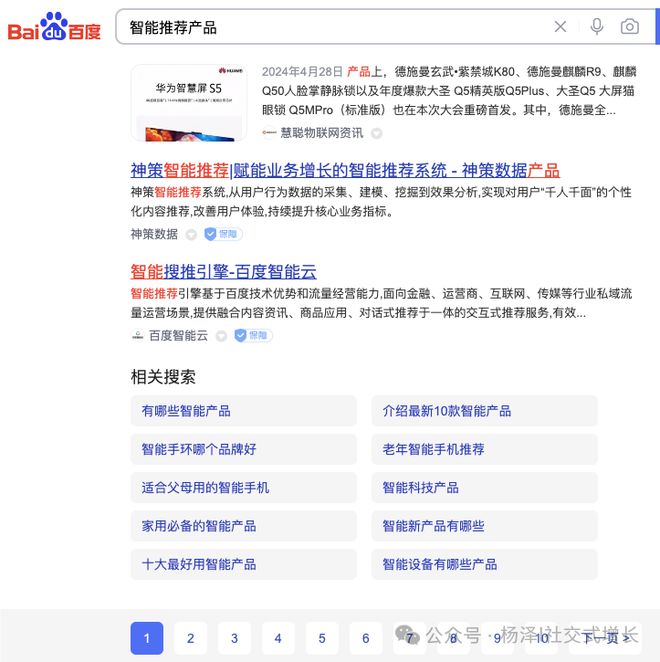
Task: Open the 慧聪物联网资讯 source link
Action: (x=321, y=133)
